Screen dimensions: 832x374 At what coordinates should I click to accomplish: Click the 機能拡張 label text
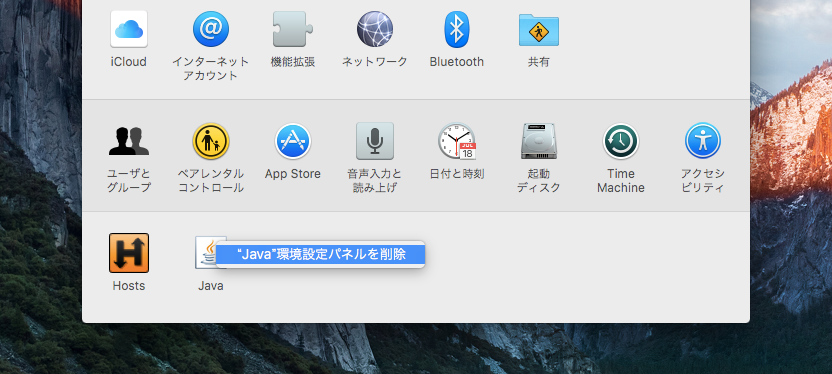tap(293, 62)
